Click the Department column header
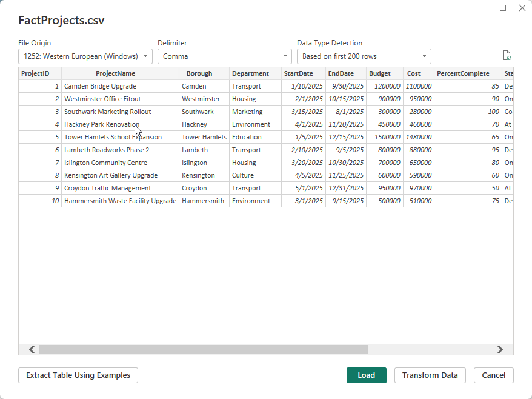Screen dimensions: 532x399 [255, 73]
